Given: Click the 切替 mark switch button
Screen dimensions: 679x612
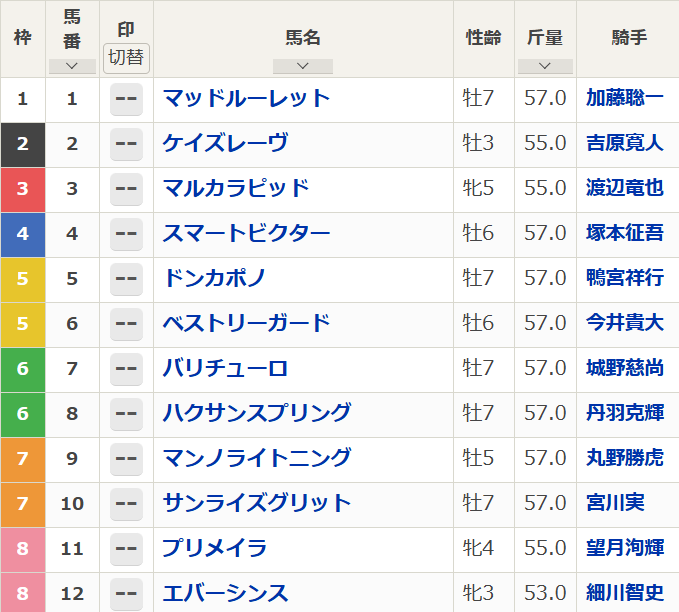Looking at the screenshot, I should (x=126, y=57).
